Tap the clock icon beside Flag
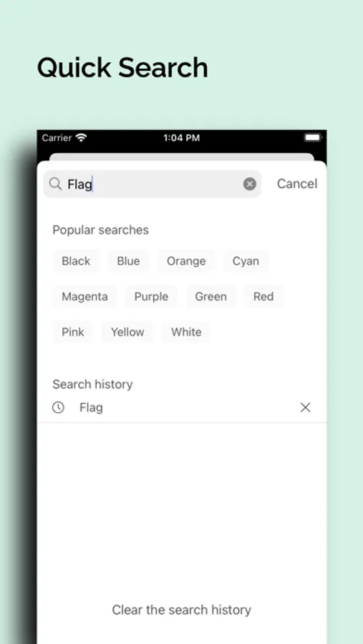Image resolution: width=363 pixels, height=644 pixels. (x=59, y=407)
